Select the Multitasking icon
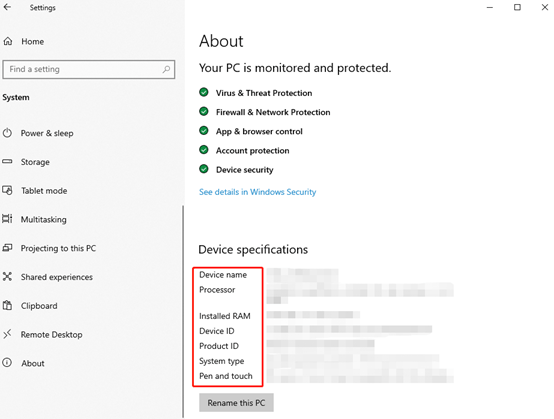 click(7, 219)
